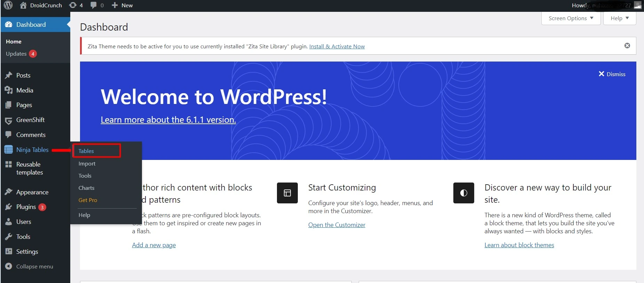644x283 pixels.
Task: Click the Start Customizing heading
Action: 342,188
